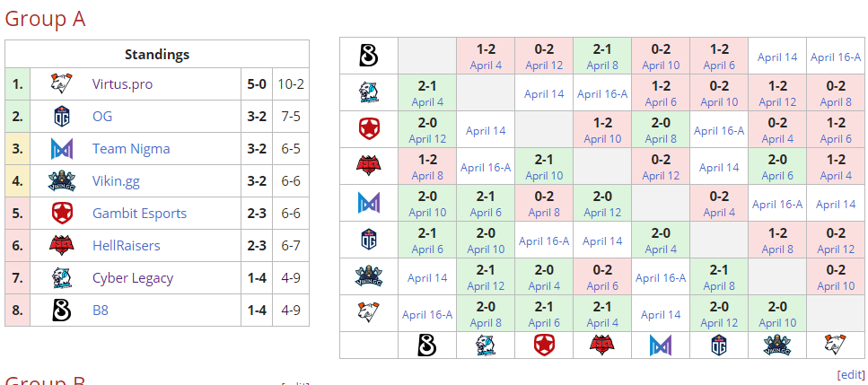Click Gambit Esports logo in standings
The height and width of the screenshot is (385, 868).
click(x=61, y=214)
